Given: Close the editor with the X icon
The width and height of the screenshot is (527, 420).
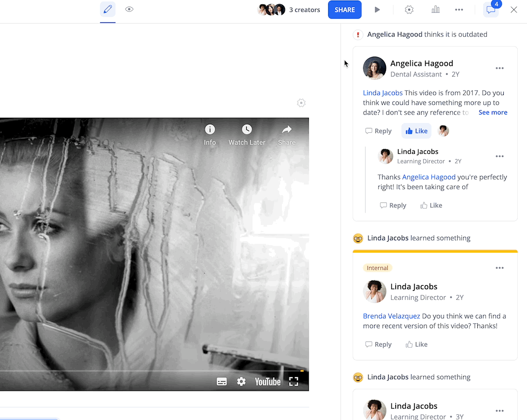Looking at the screenshot, I should point(514,10).
